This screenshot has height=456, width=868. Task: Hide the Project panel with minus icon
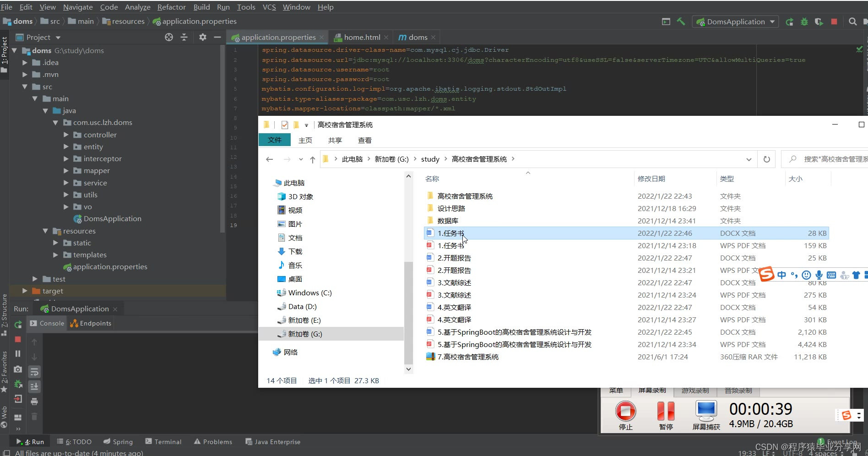click(x=217, y=37)
